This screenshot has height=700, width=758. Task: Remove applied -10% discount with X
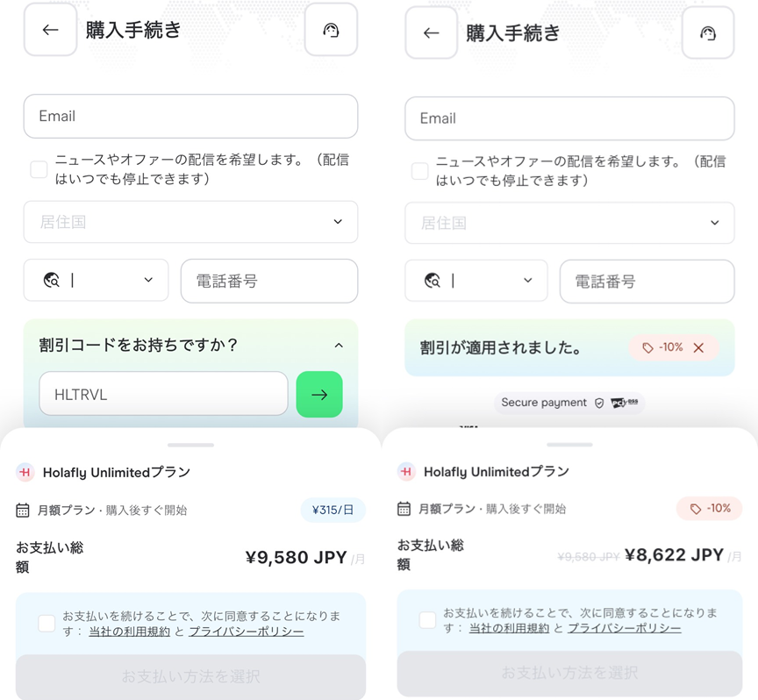[x=698, y=347]
